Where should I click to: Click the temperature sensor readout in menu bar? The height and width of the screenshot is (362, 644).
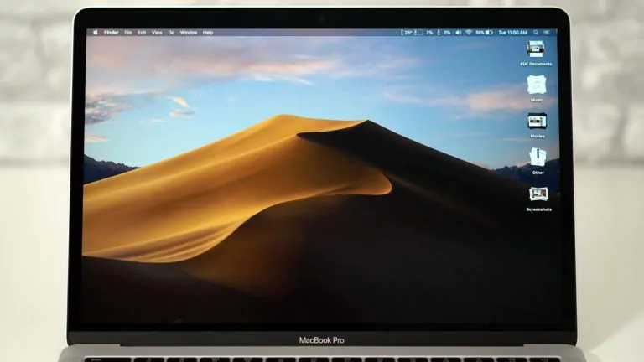(407, 33)
